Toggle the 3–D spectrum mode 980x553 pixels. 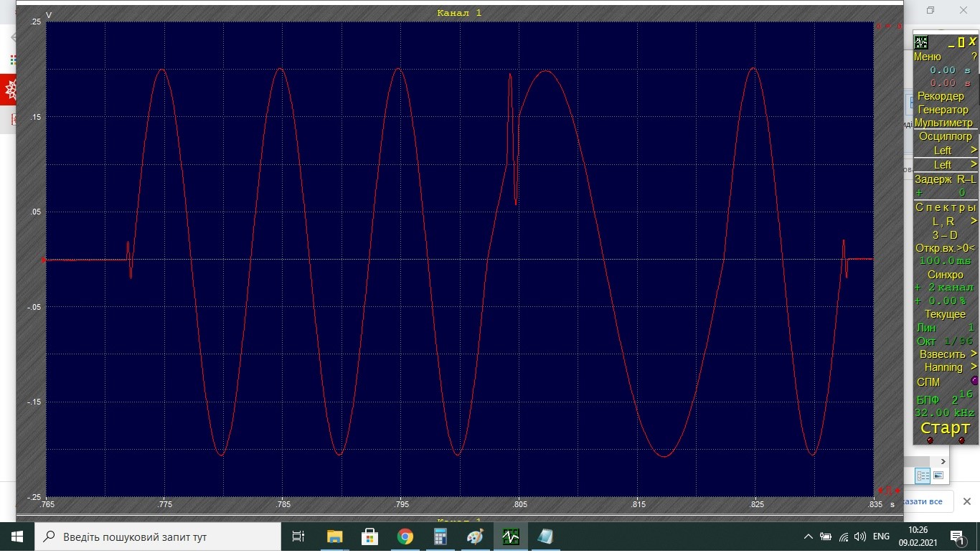point(945,235)
